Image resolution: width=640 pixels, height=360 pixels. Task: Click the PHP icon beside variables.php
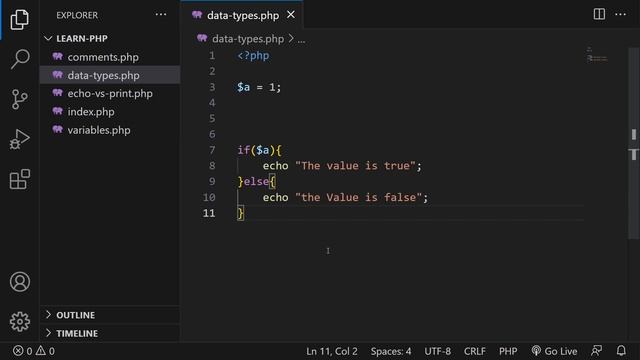[58, 129]
